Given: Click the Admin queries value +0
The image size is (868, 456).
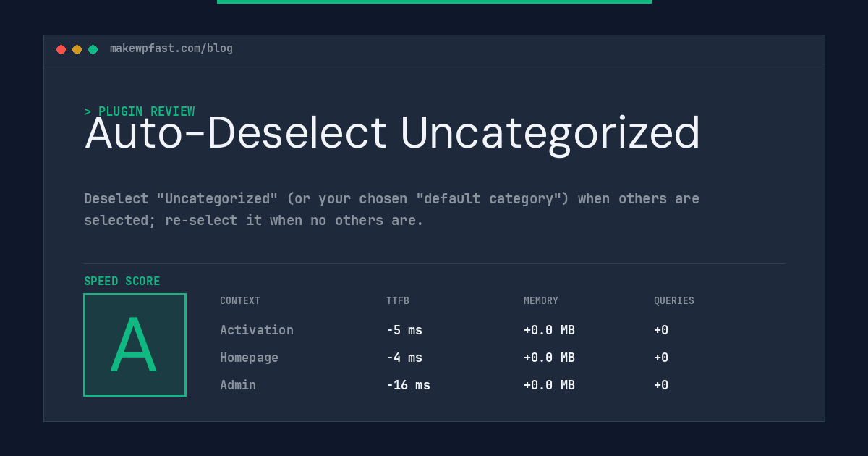Looking at the screenshot, I should (x=661, y=385).
